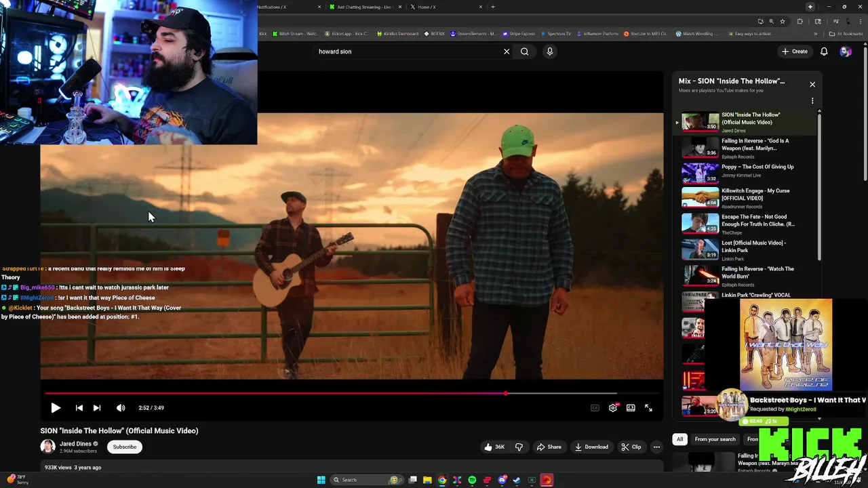Viewport: 868px width, 488px height.
Task: Open the player settings gear
Action: (613, 408)
